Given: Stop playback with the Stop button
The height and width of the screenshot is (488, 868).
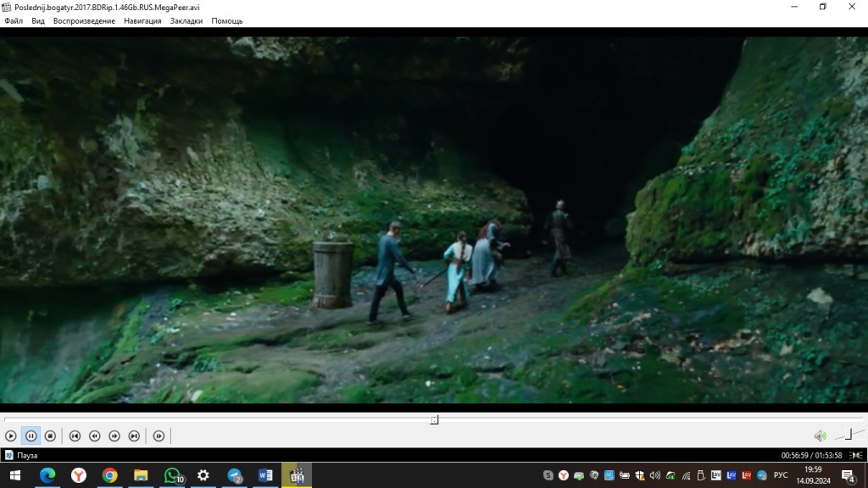Looking at the screenshot, I should (50, 435).
